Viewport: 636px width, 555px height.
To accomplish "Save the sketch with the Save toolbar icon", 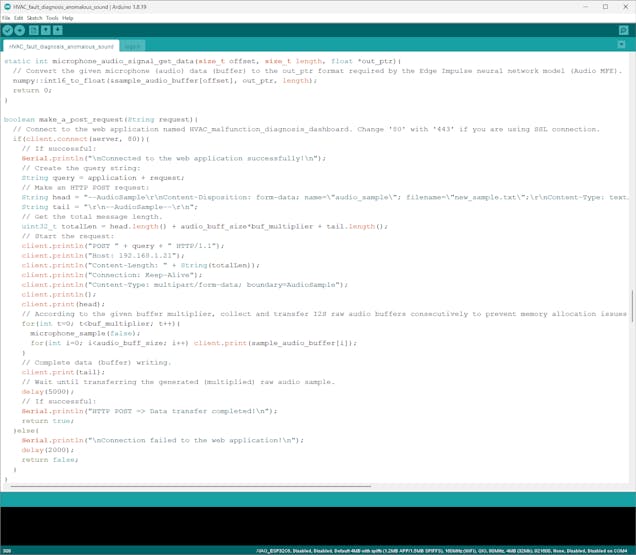I will pyautogui.click(x=58, y=30).
